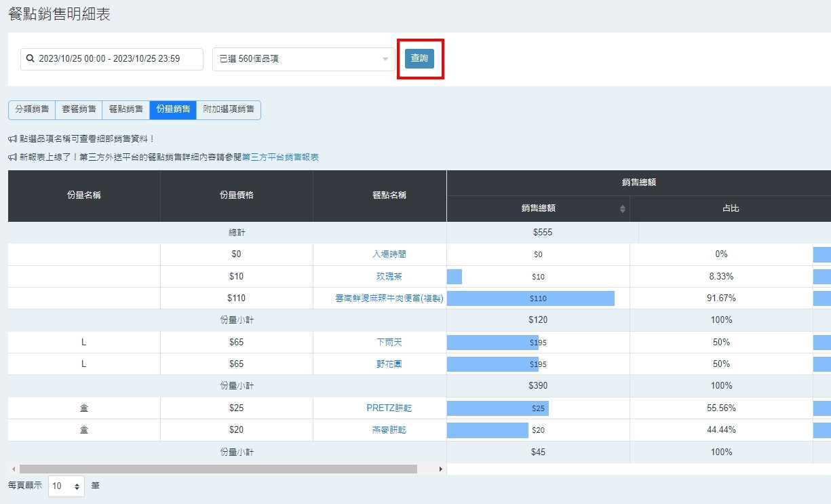Open the 第三方平台銷售報表 link
The width and height of the screenshot is (831, 504).
(280, 157)
